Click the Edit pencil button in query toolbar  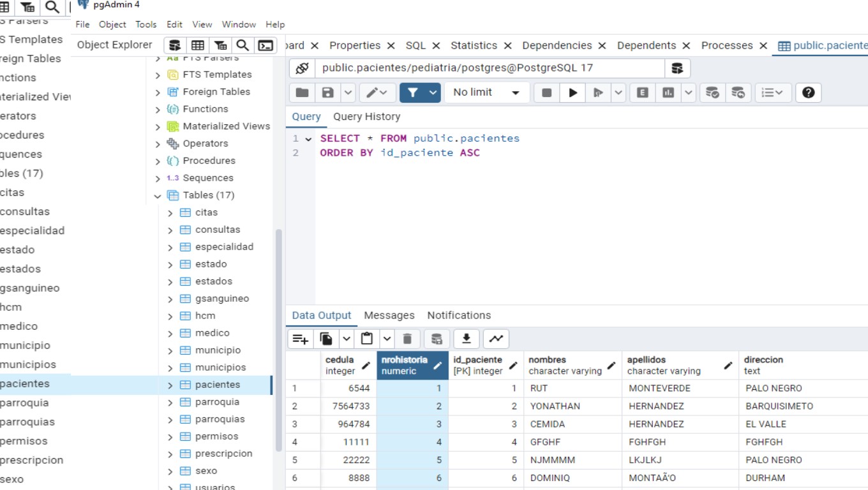click(x=377, y=93)
